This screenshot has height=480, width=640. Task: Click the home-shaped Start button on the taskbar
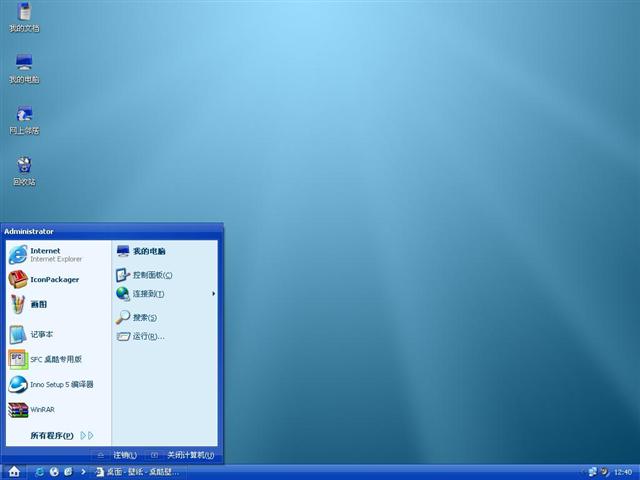tap(14, 472)
